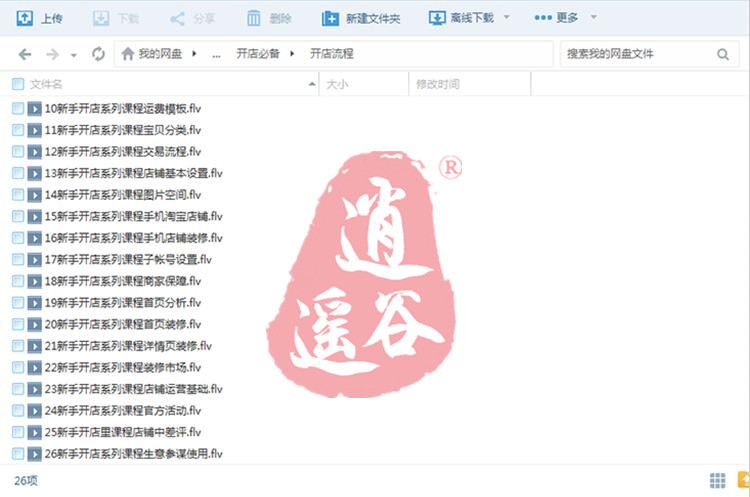This screenshot has width=750, height=497.
Task: Open the 开店必备 breadcrumb folder
Action: click(x=258, y=54)
